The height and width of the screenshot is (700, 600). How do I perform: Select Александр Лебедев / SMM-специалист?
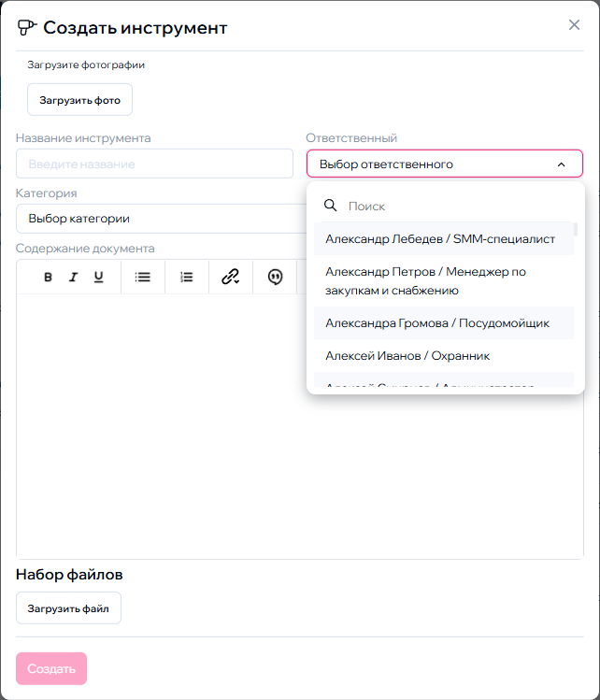click(x=440, y=239)
